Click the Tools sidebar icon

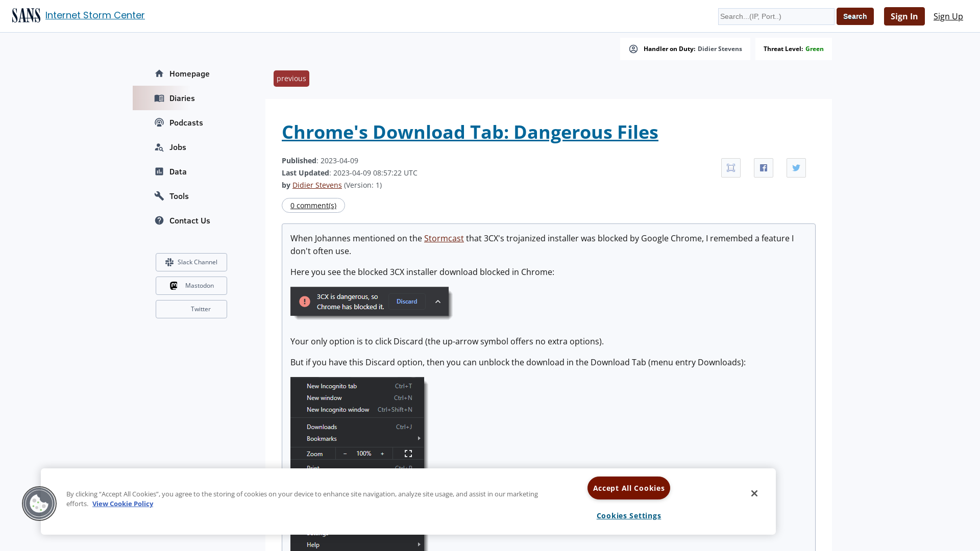tap(159, 196)
